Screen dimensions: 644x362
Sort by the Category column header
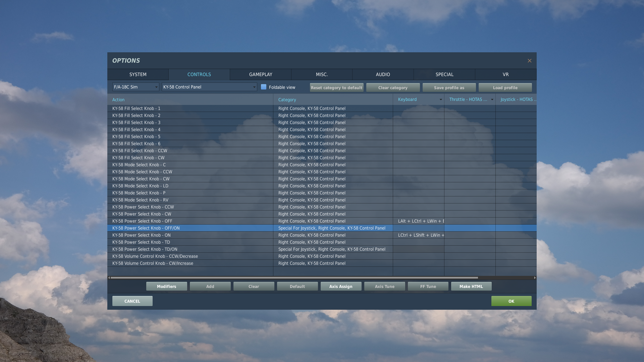[333, 100]
